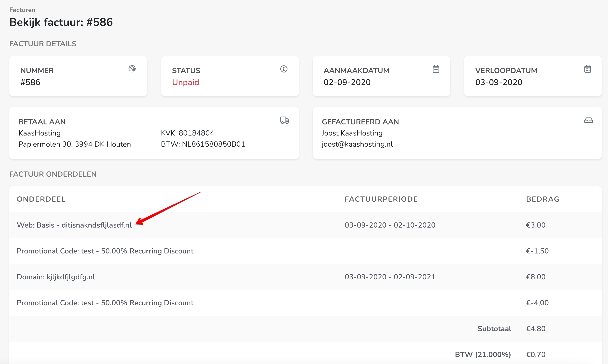Click the BTW (21.000%) label
The height and width of the screenshot is (364, 608).
coord(483,355)
